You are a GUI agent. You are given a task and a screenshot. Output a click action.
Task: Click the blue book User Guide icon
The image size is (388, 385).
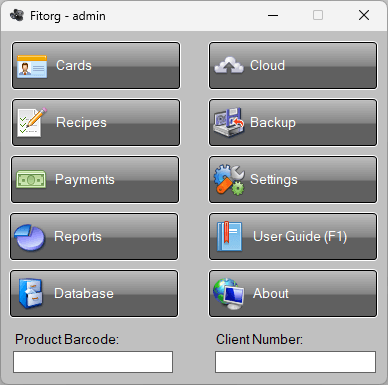(x=229, y=236)
